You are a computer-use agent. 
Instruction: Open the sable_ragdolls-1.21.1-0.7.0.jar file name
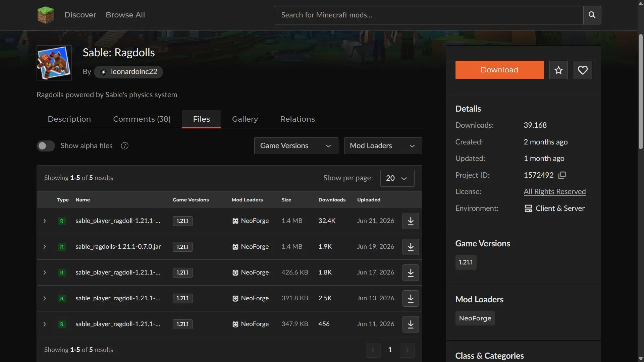click(x=118, y=247)
